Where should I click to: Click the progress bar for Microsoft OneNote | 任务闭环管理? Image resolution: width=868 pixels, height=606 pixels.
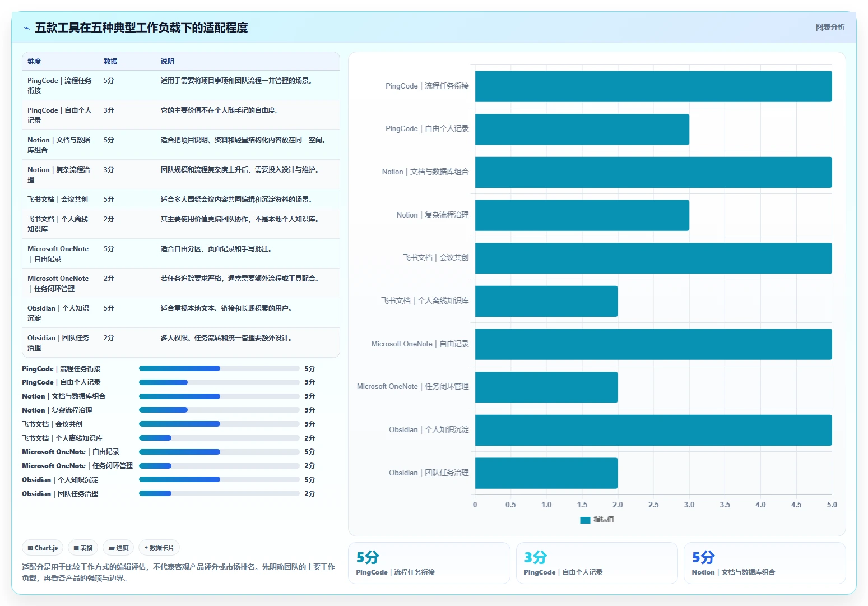(x=219, y=466)
